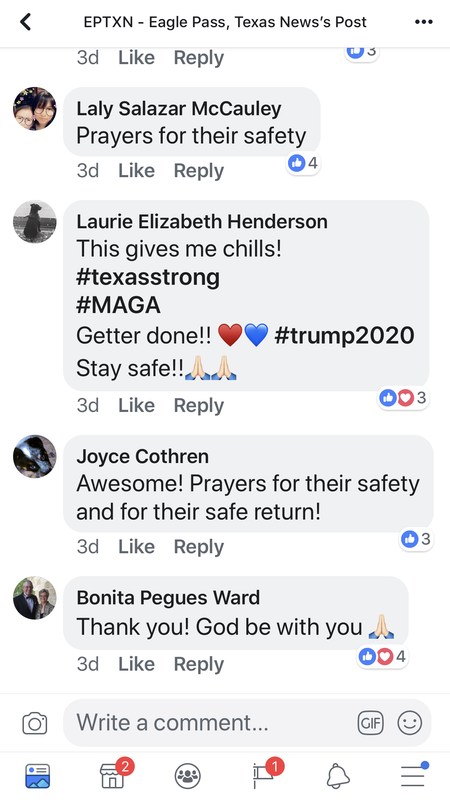Like Laly Salazar McCauley's comment

pyautogui.click(x=136, y=170)
